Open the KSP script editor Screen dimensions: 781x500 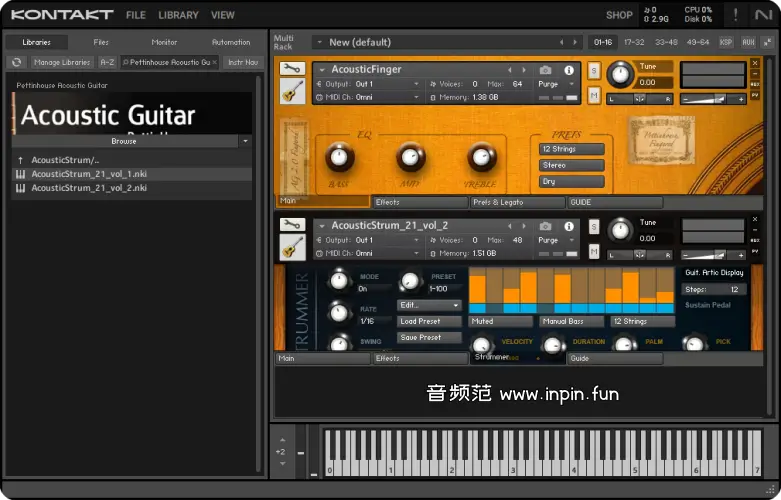tap(726, 42)
